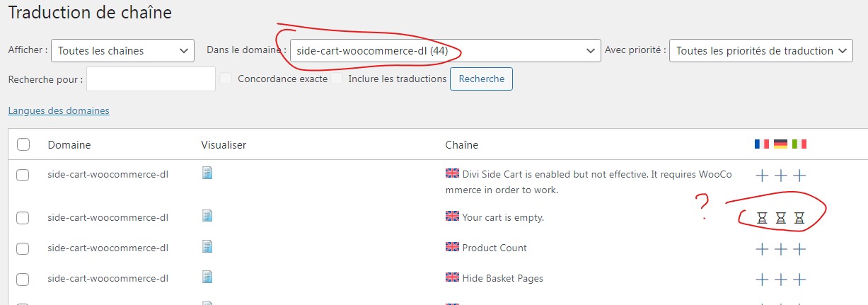Open the 'Toutes les chaînes' display dropdown
868x305 pixels.
coord(123,50)
